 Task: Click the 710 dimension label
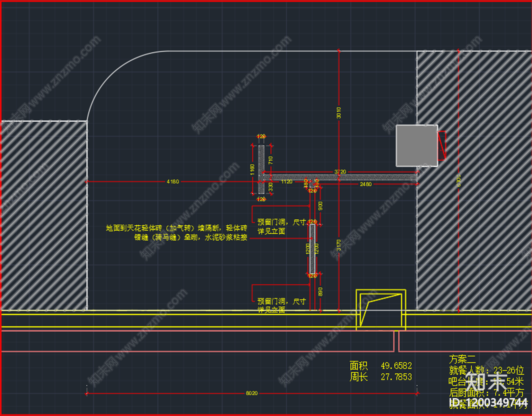[271, 160]
